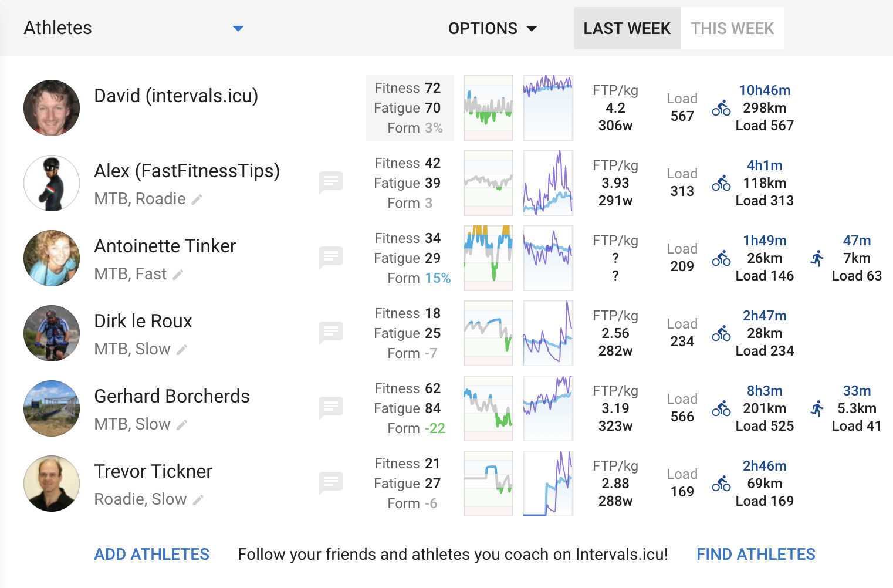The width and height of the screenshot is (893, 588).
Task: Open Antoinette's 47m run summary
Action: coord(856,241)
